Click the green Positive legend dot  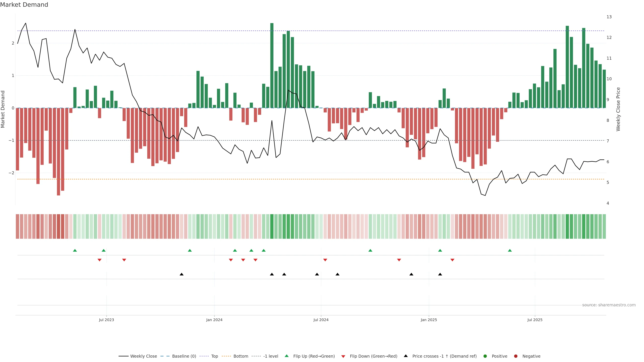pos(485,356)
